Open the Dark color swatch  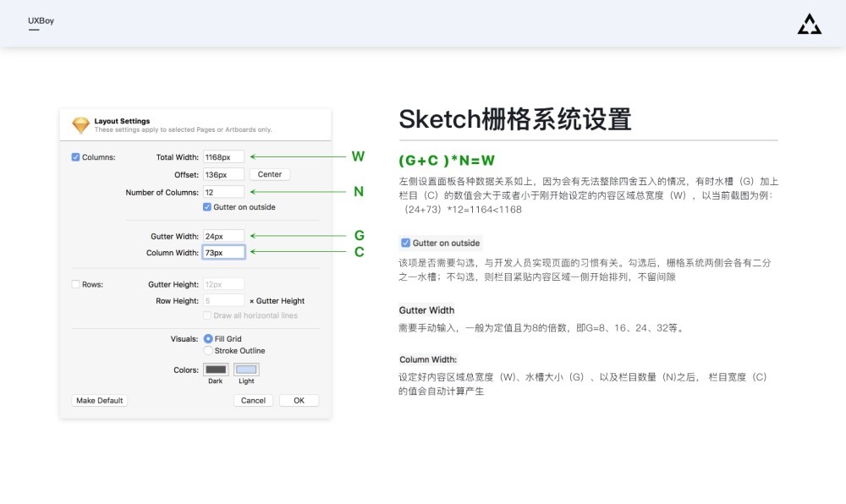[216, 370]
